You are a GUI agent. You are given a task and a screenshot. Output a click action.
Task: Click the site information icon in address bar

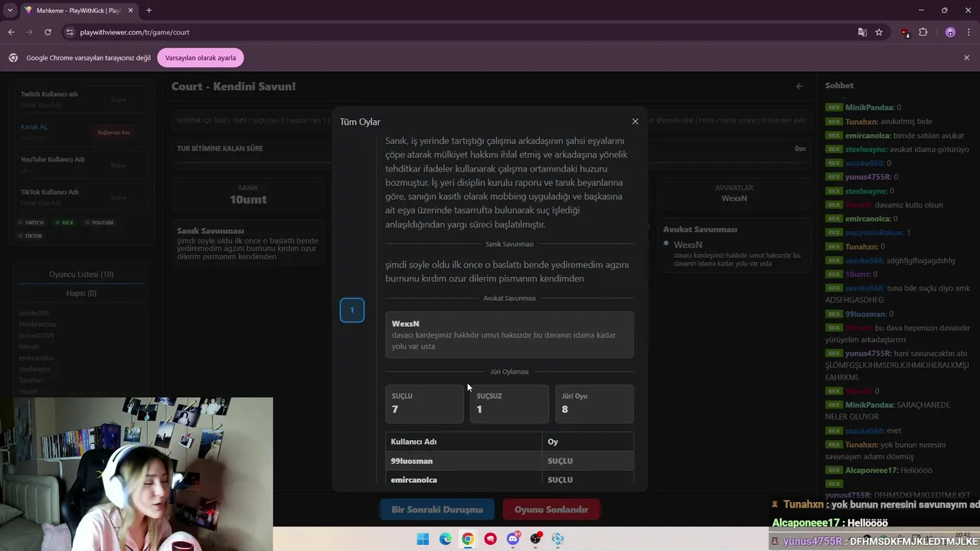[70, 32]
